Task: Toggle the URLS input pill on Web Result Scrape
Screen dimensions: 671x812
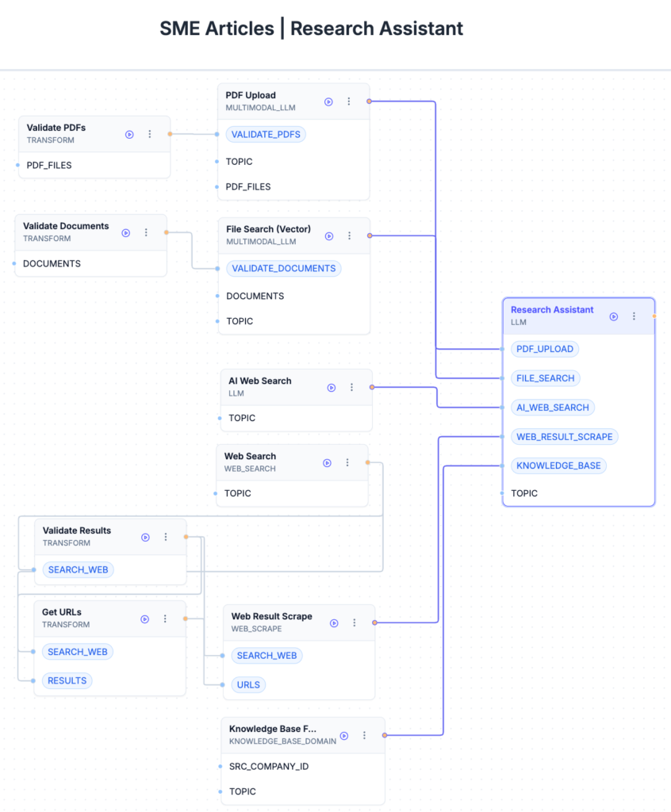Action: click(x=247, y=684)
